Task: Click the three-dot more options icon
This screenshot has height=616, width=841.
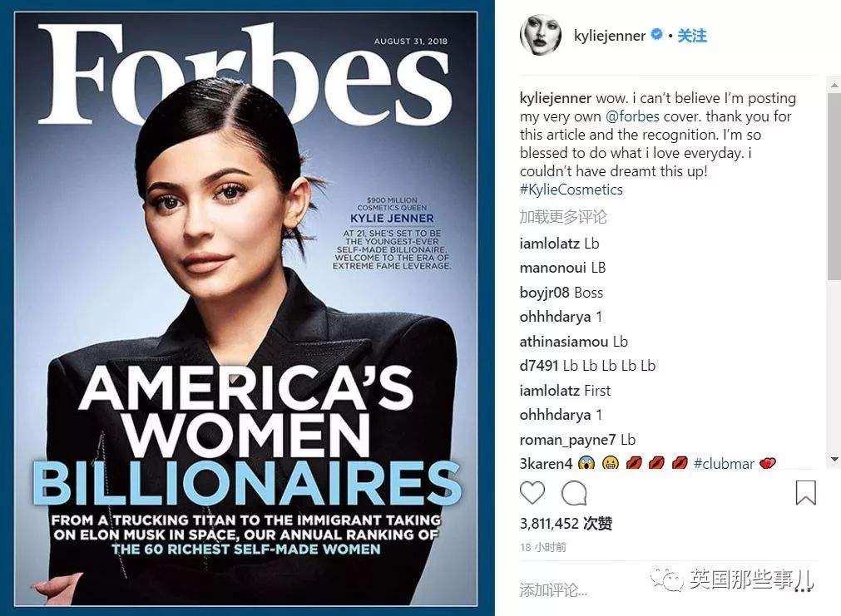Action: [x=803, y=589]
